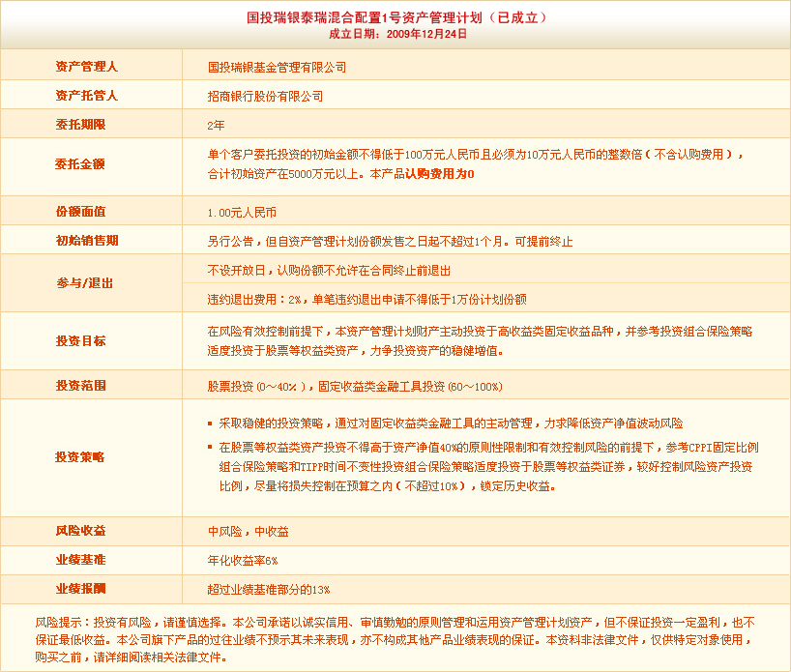Click the 投资范围 value with 股票投资 percentages
Image resolution: width=791 pixels, height=672 pixels.
(355, 386)
